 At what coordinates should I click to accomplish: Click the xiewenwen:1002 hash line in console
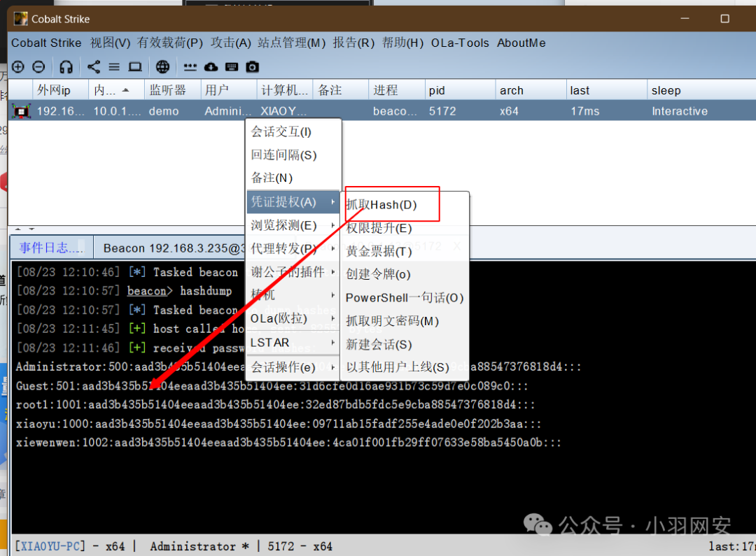(x=288, y=442)
